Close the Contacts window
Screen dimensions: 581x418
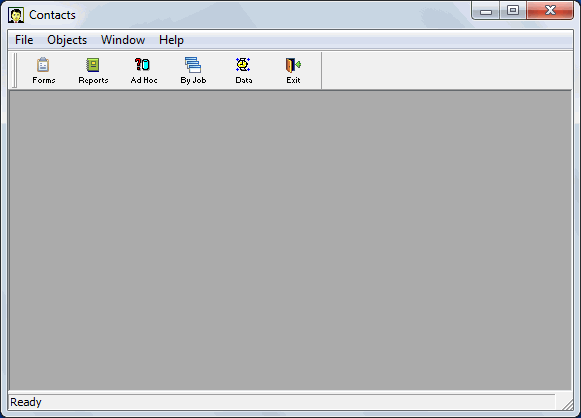click(550, 10)
